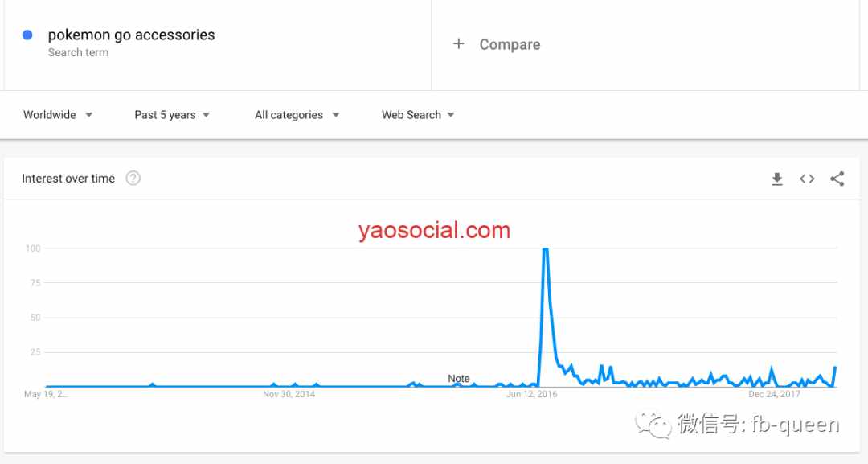Open the Web Search type dropdown
The image size is (868, 464).
(418, 115)
